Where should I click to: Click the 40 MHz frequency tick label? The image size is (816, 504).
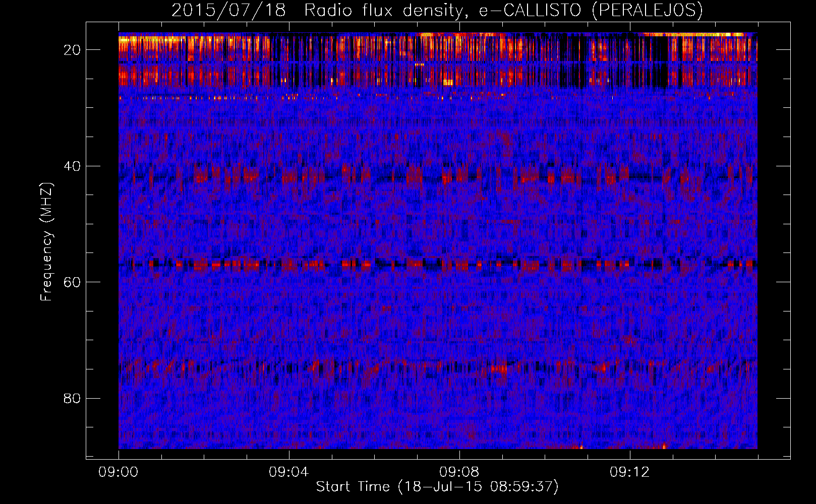pyautogui.click(x=73, y=166)
